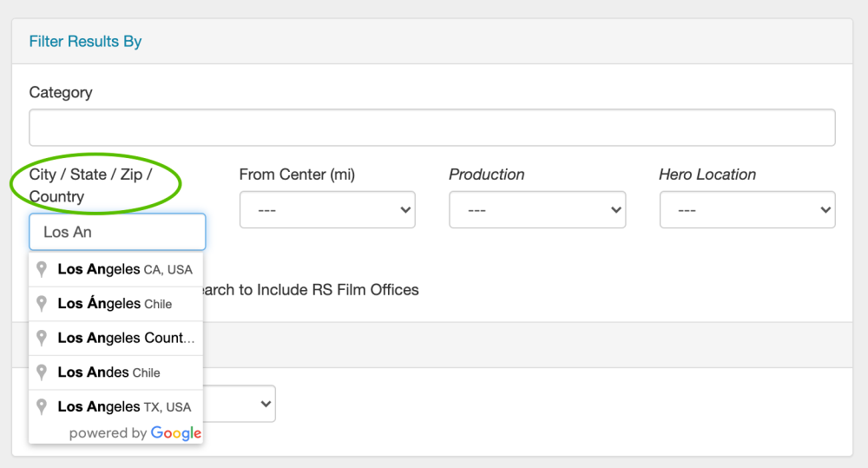
Task: Click the Filter Results By heading link
Action: click(85, 41)
